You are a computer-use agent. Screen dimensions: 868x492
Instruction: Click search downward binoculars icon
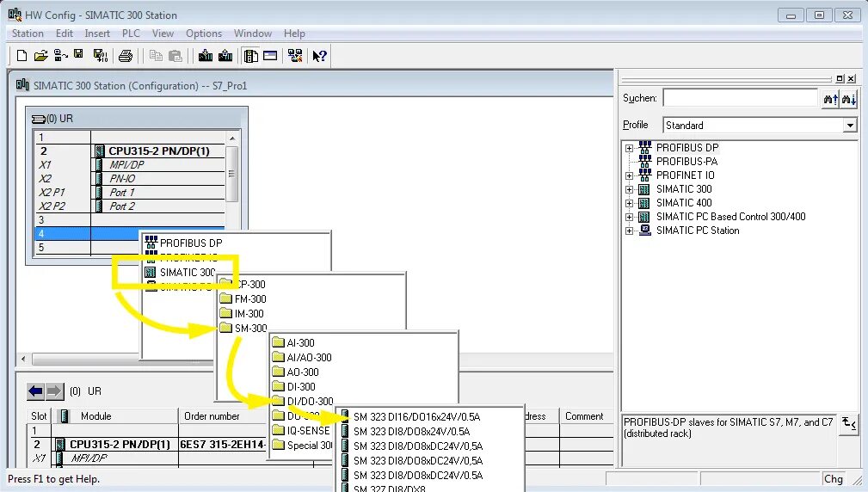point(848,99)
